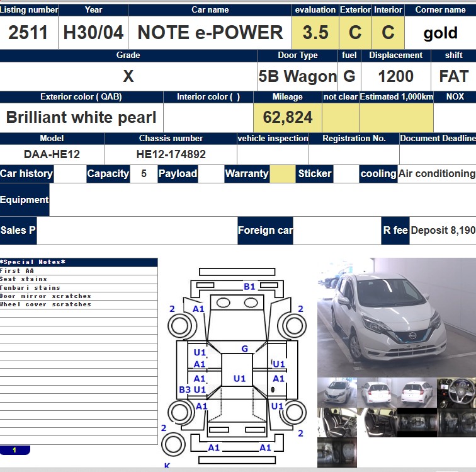Image resolution: width=476 pixels, height=472 pixels.
Task: Click the B1 mark on damage diagram
Action: pyautogui.click(x=249, y=287)
